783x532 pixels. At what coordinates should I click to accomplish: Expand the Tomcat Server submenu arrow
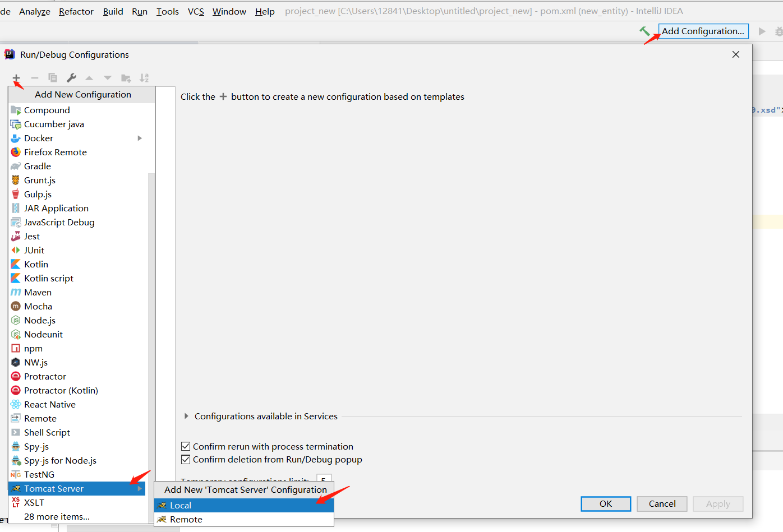[x=140, y=488]
